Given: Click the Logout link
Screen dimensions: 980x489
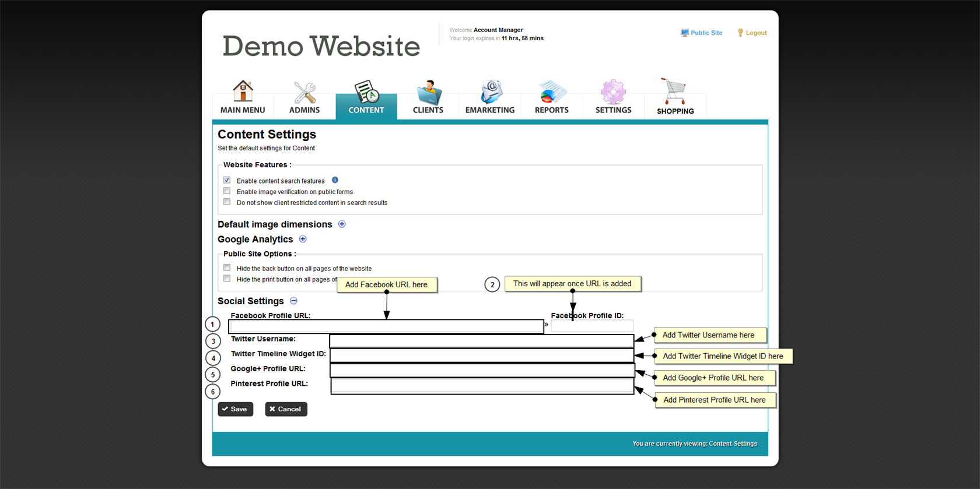Looking at the screenshot, I should [x=752, y=33].
